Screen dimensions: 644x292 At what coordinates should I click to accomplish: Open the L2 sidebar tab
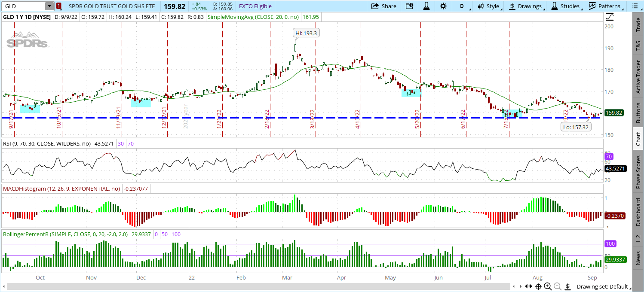pos(638,237)
